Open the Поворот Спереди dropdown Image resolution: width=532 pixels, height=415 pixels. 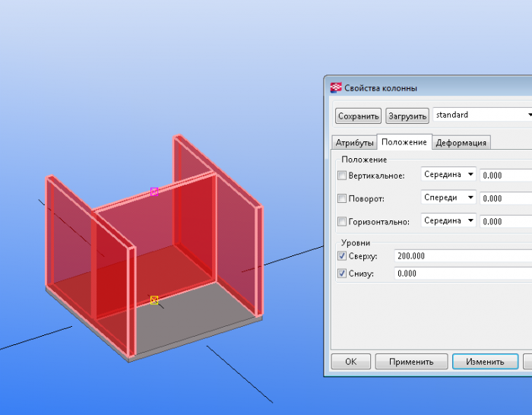(448, 198)
